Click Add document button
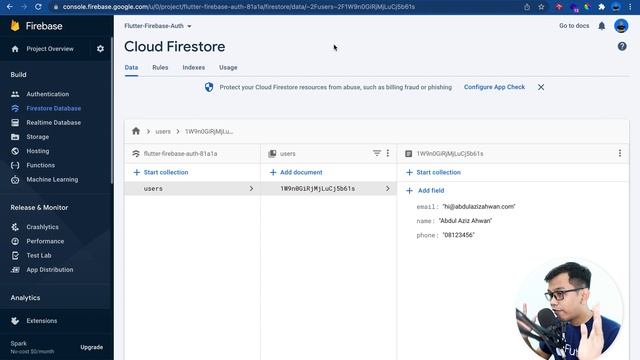 pos(296,172)
